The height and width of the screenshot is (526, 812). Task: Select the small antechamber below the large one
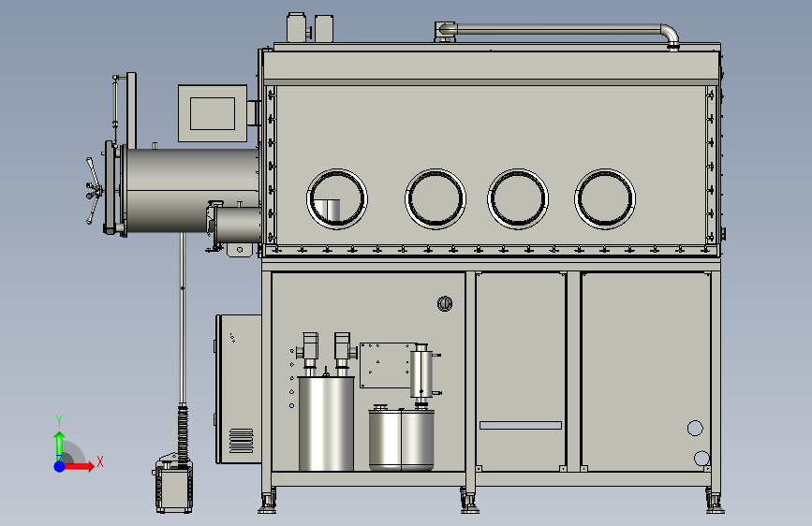238,225
